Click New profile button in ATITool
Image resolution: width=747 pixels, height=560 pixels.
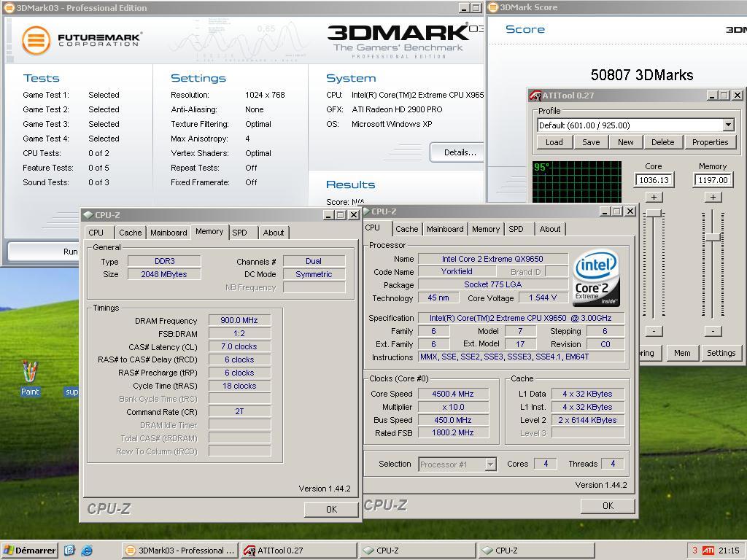click(x=625, y=142)
